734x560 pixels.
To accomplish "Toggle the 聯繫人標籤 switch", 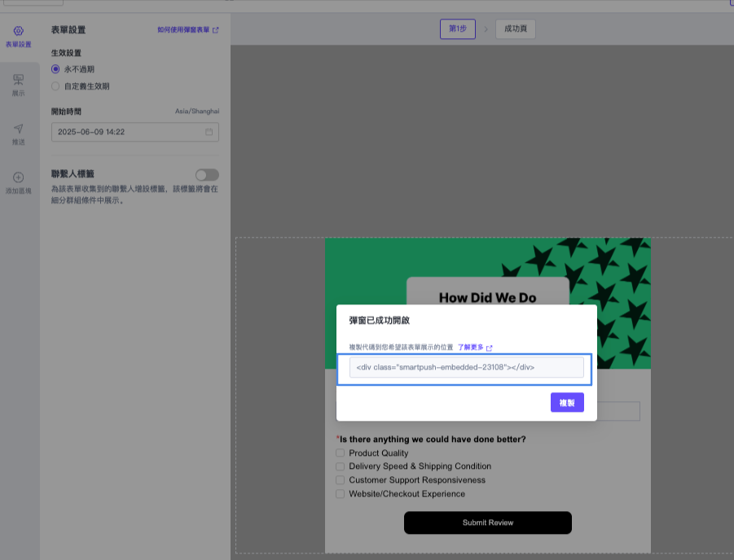I will coord(207,175).
